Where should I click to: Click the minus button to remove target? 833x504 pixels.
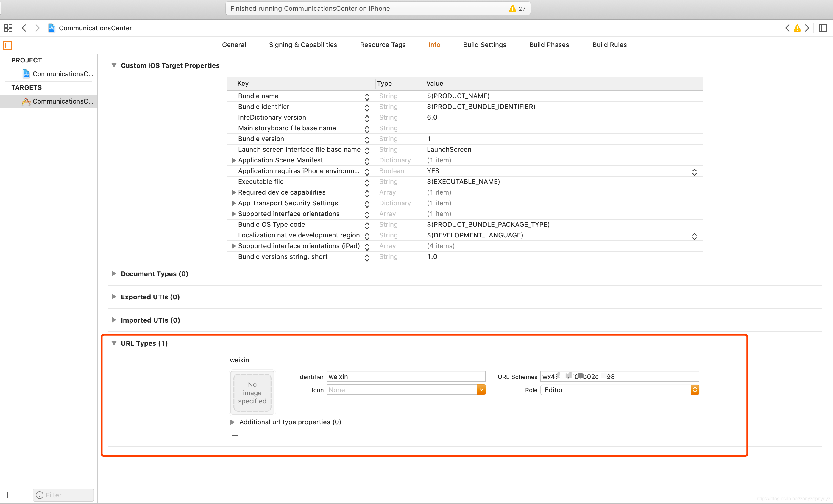22,494
